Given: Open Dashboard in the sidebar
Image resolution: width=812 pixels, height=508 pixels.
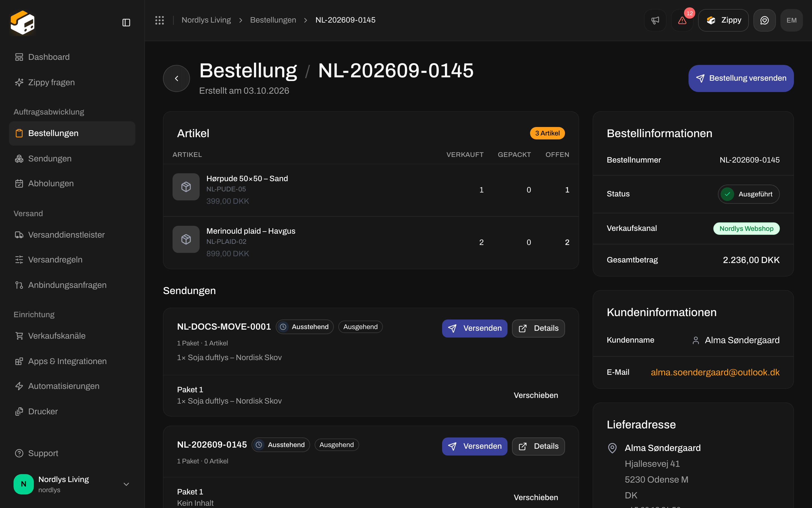Looking at the screenshot, I should click(x=72, y=57).
